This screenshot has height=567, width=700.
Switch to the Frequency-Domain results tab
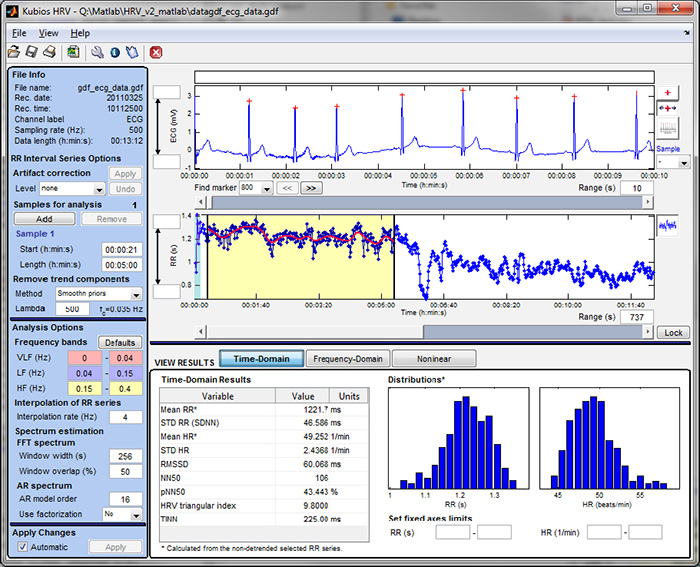point(346,358)
